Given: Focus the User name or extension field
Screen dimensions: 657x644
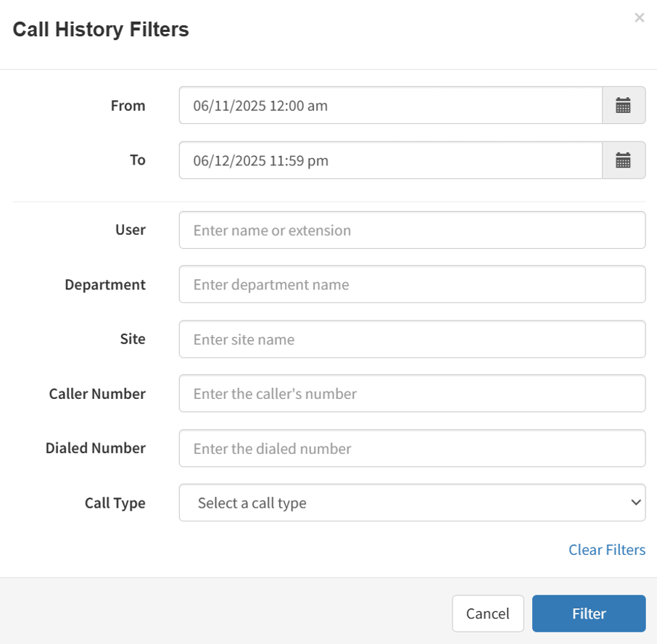Looking at the screenshot, I should [412, 231].
